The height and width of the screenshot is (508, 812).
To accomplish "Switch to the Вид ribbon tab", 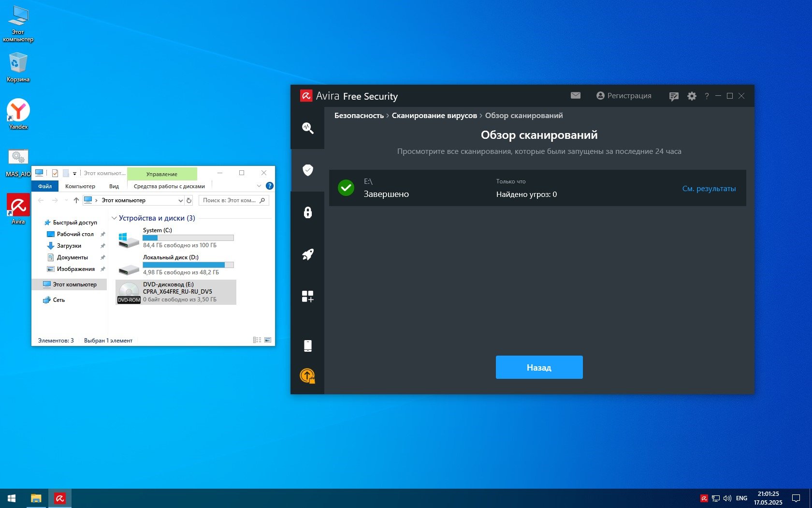I will 114,186.
